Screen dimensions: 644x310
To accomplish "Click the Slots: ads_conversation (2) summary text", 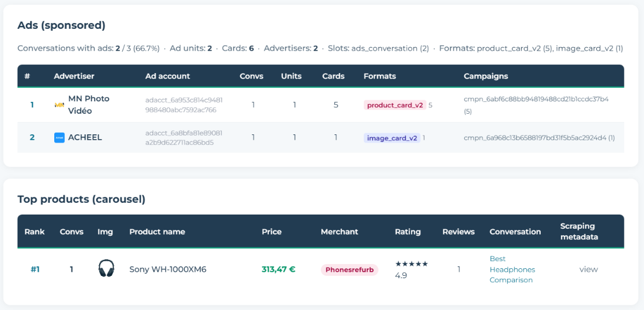I will (378, 48).
